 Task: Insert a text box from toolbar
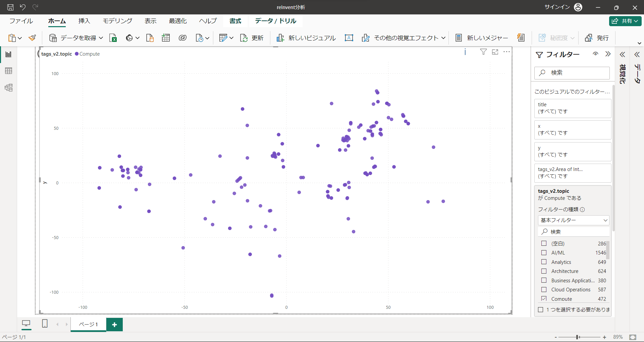pyautogui.click(x=349, y=38)
